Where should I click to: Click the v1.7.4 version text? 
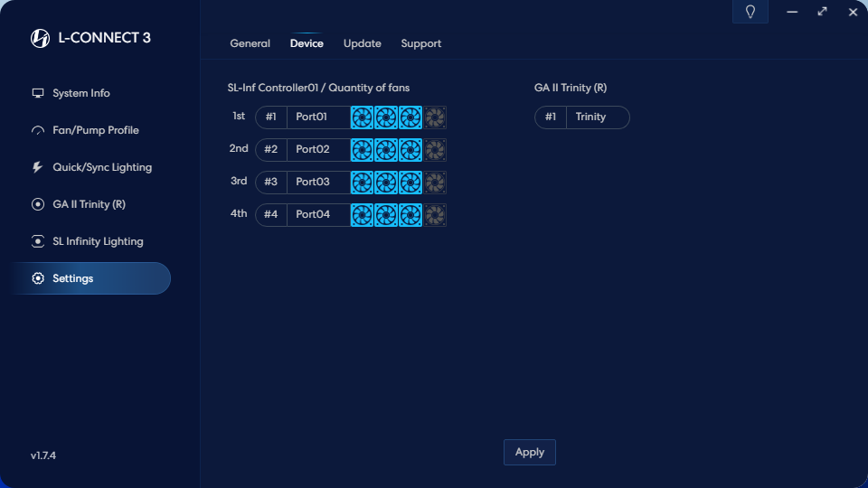pos(43,455)
